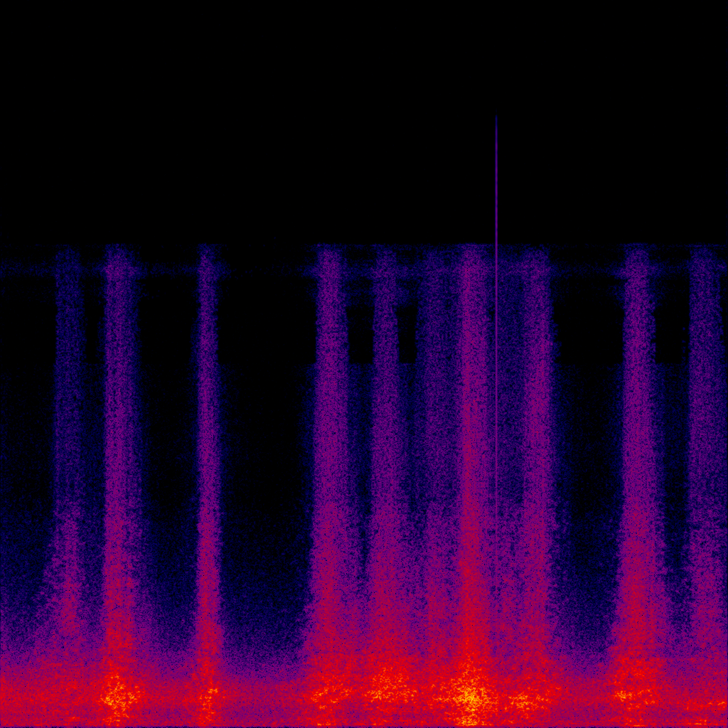Click the yellow hotspot at the bottom left
The width and height of the screenshot is (728, 728).
(115, 695)
